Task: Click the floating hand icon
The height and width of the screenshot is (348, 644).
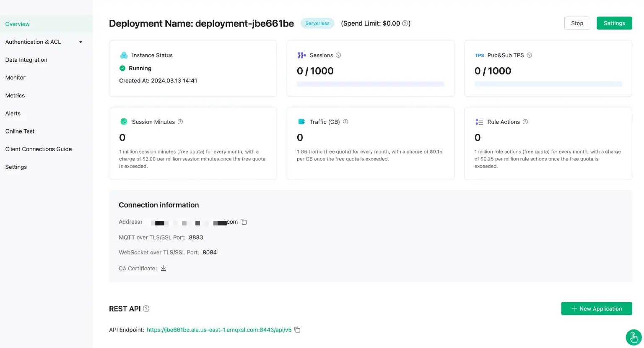Action: 633,337
